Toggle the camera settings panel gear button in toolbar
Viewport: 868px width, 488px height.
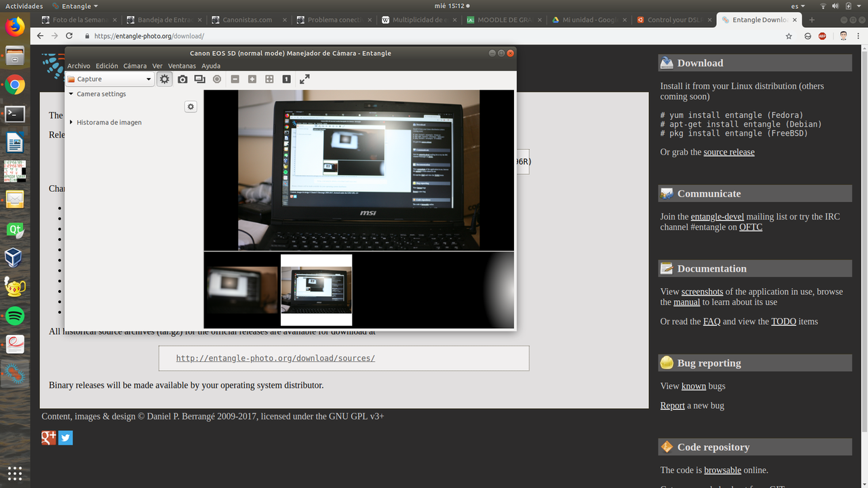(x=164, y=79)
